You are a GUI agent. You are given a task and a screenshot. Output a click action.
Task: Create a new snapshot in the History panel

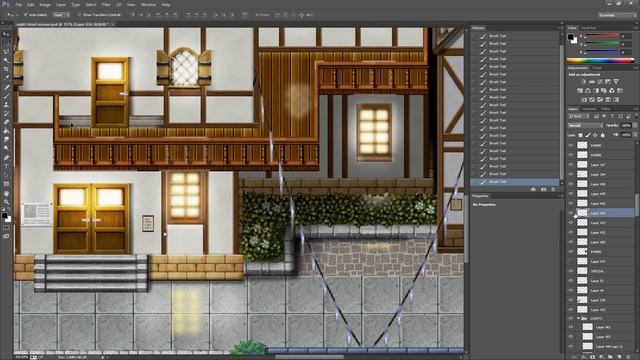(543, 189)
